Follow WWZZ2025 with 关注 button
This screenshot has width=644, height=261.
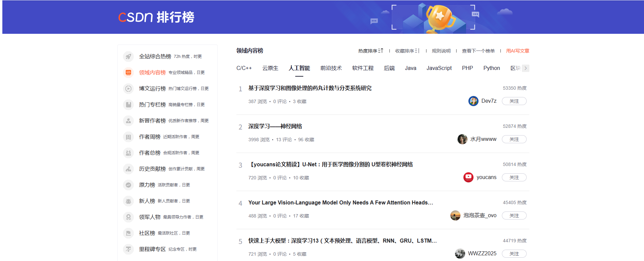click(514, 254)
